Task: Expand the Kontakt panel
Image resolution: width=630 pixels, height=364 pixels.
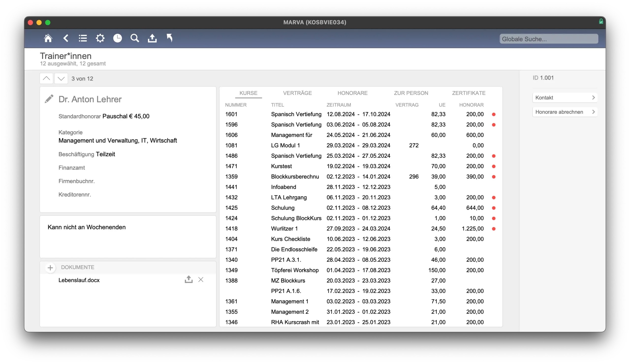Action: point(565,98)
